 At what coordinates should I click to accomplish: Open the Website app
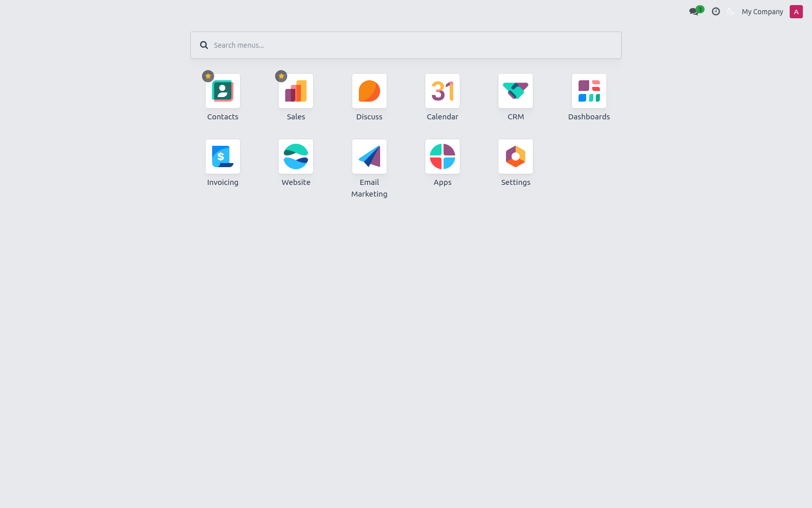(x=296, y=156)
